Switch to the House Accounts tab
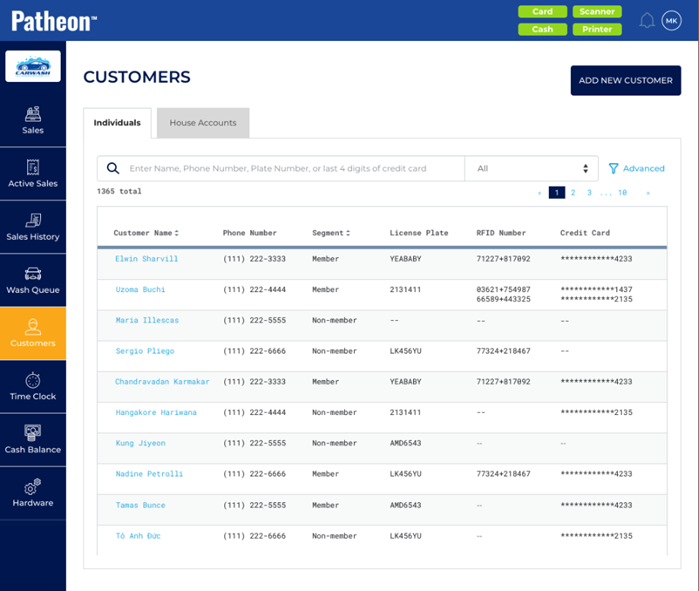 point(203,123)
